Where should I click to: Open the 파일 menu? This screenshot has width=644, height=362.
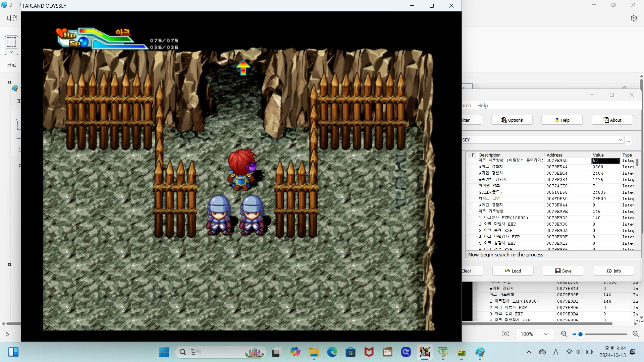(x=12, y=18)
